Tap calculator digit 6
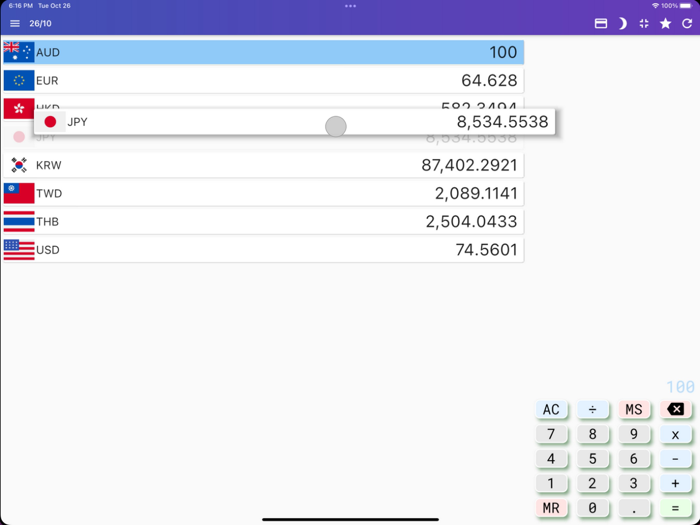The width and height of the screenshot is (700, 525). point(634,458)
